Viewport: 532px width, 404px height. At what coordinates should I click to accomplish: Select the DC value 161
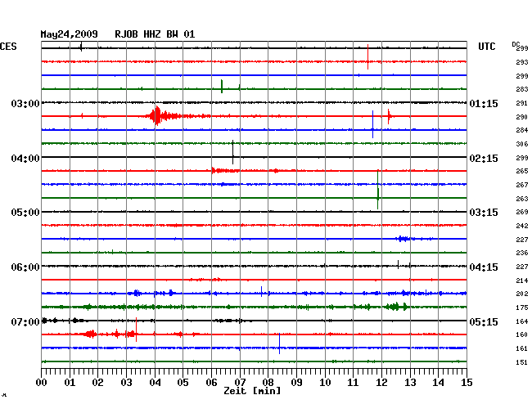[x=522, y=348]
